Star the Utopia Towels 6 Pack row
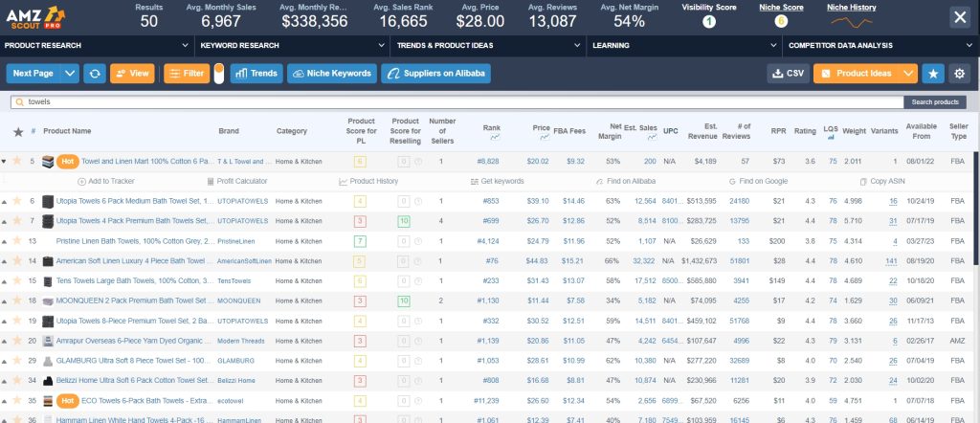This screenshot has width=980, height=423. coord(17,201)
